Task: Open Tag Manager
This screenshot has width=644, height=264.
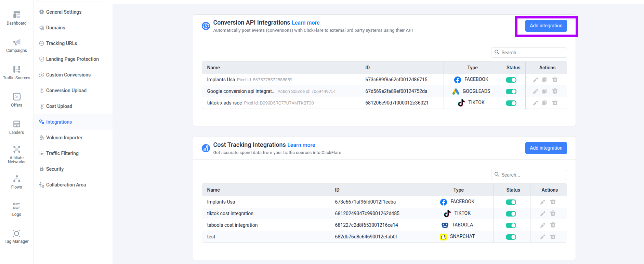Action: [16, 237]
